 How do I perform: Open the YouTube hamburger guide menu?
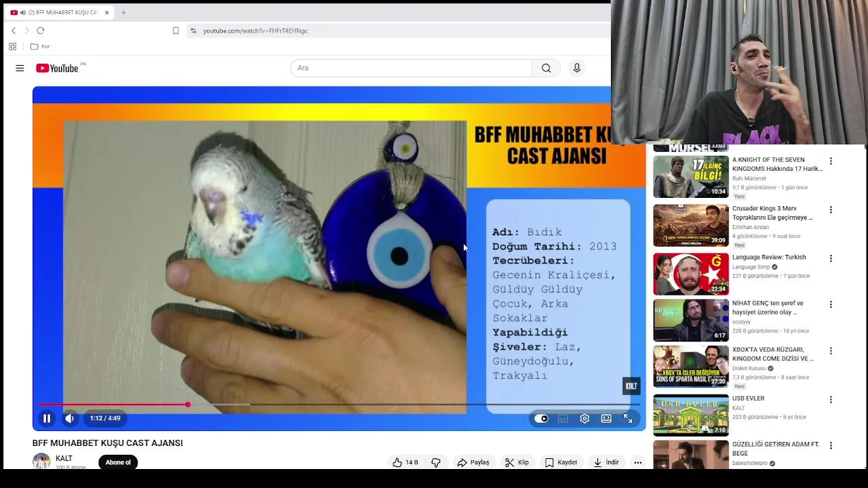[20, 68]
